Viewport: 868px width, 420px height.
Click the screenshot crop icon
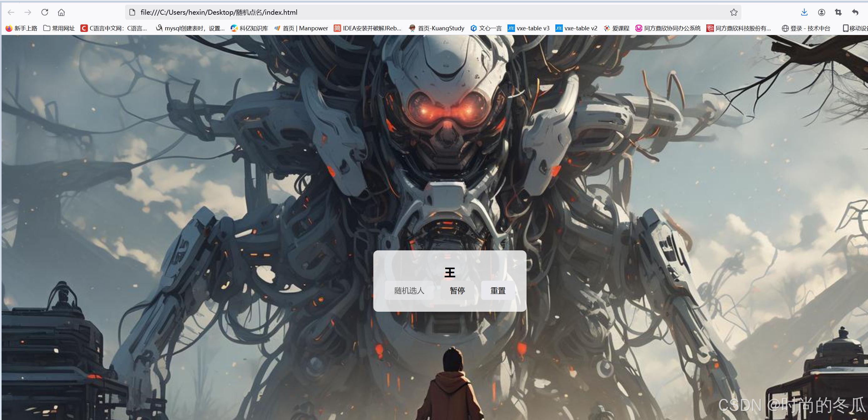838,13
